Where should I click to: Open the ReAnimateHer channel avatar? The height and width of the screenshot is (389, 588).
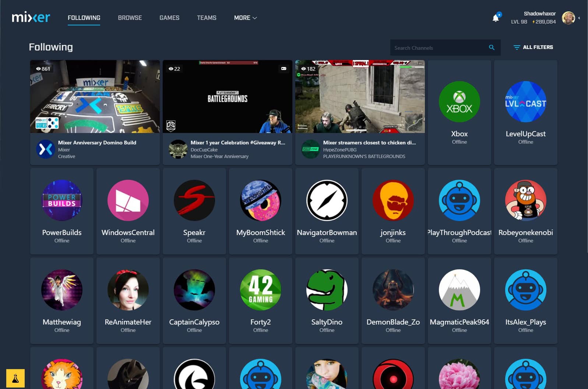click(128, 290)
